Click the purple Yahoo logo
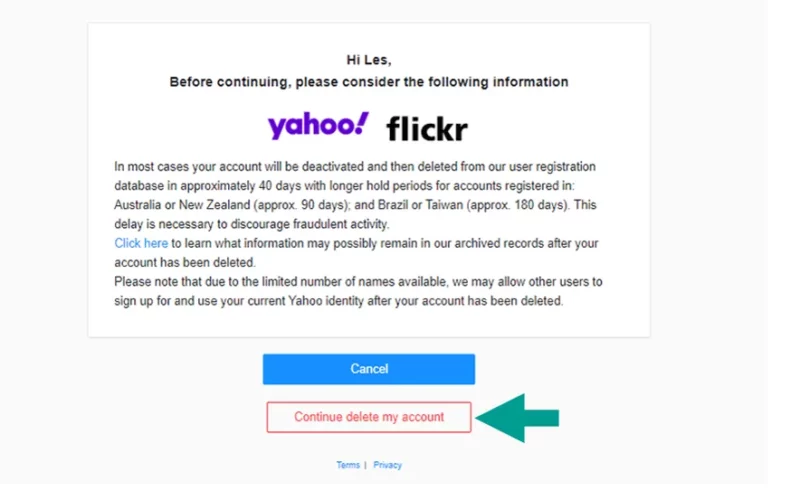The image size is (800, 500). click(318, 126)
